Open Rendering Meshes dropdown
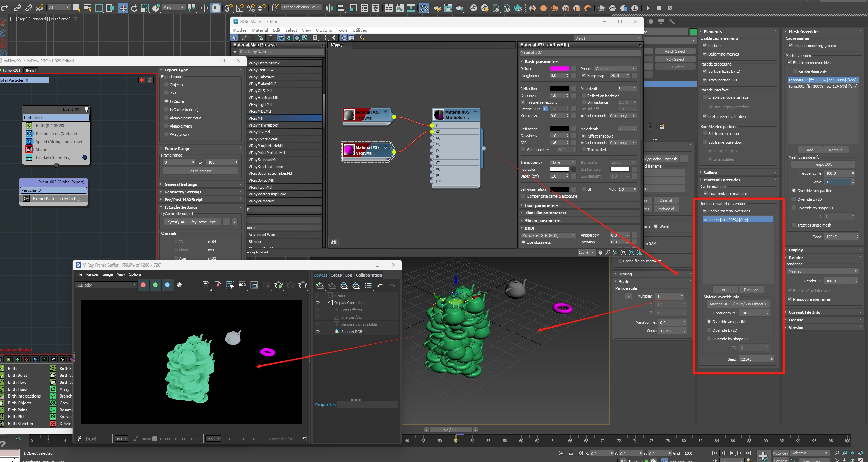The image size is (868, 462). 822,271
